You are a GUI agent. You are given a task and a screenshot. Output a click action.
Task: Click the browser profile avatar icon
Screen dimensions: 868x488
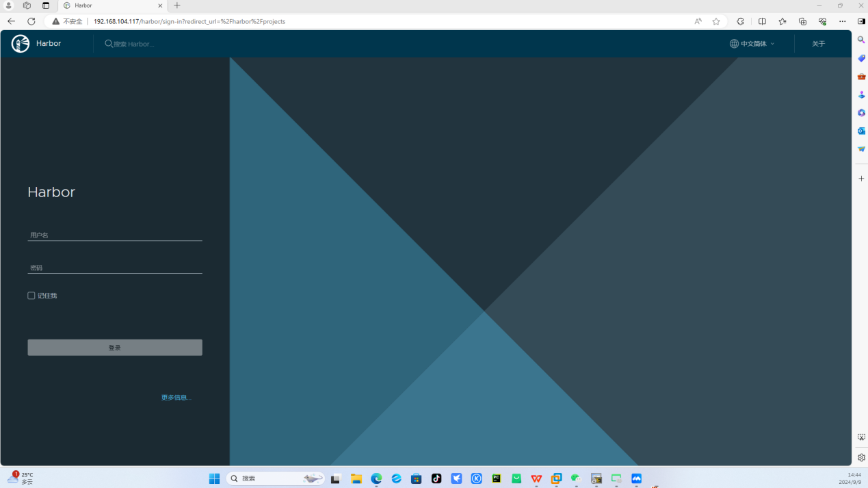[9, 5]
